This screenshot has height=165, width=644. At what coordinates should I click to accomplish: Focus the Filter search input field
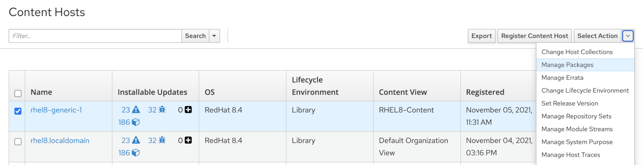pyautogui.click(x=95, y=36)
